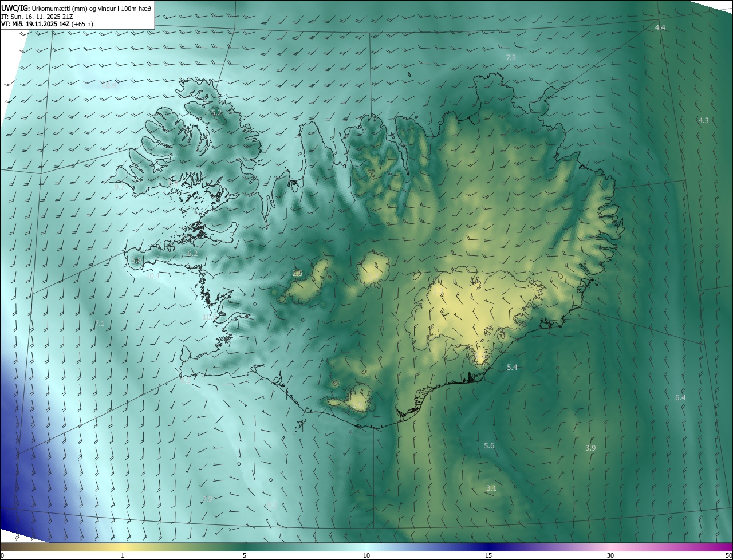Select the 4.3 value label on the map
This screenshot has height=560, width=733.
point(703,120)
